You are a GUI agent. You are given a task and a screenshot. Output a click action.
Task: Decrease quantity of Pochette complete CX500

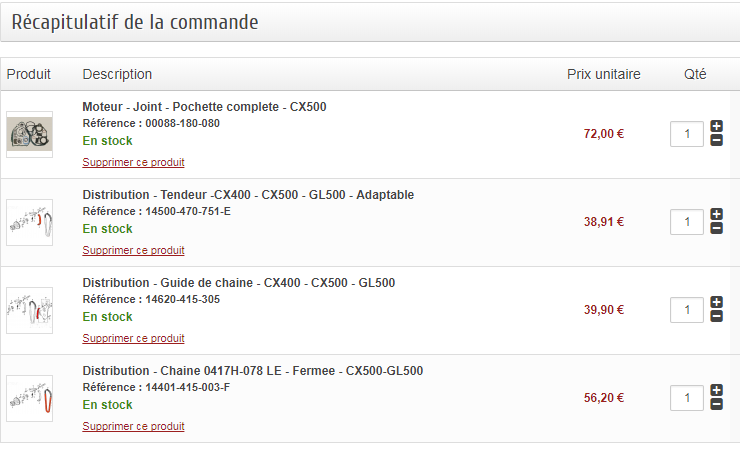(x=716, y=140)
